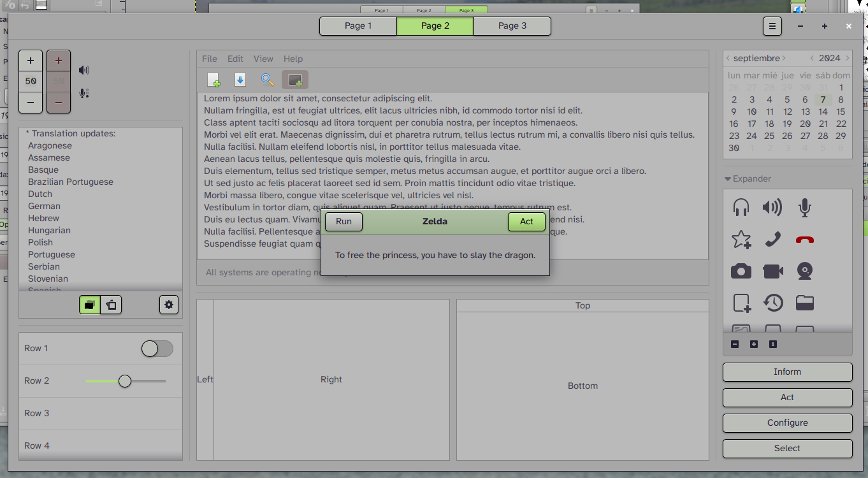Click the small plus button below the icon grid
868x478 pixels.
point(754,344)
